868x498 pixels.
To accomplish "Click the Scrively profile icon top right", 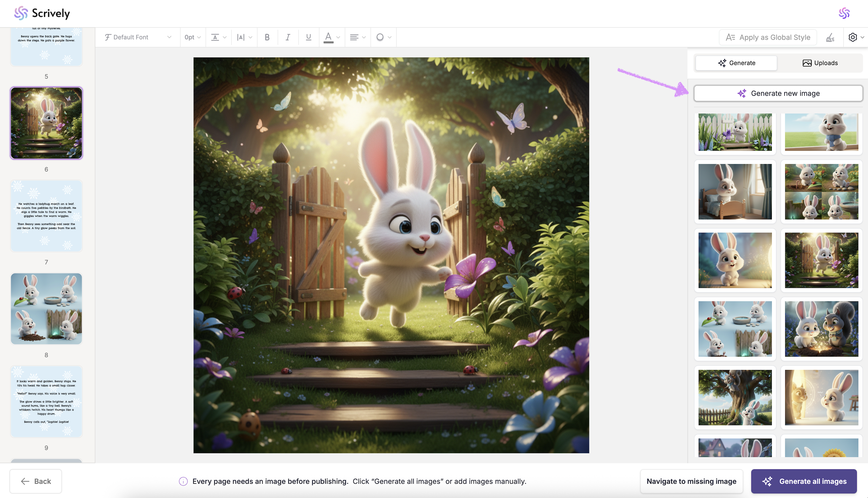I will tap(844, 13).
